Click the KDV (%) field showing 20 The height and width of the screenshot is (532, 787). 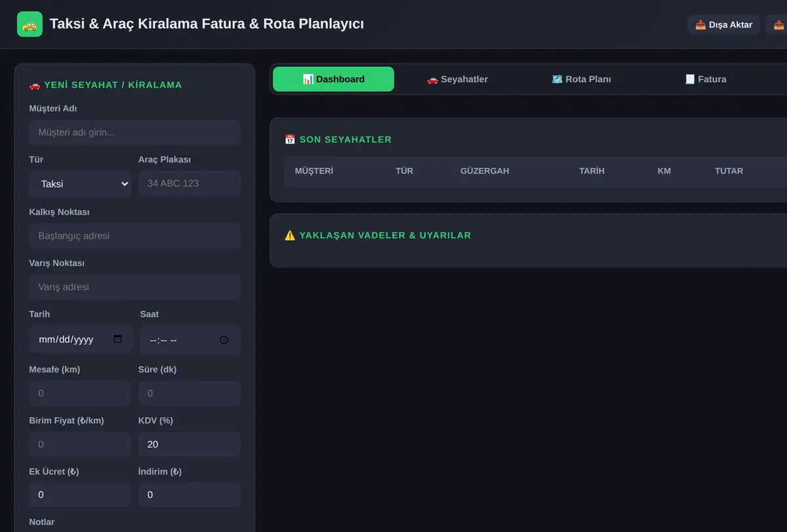coord(189,445)
